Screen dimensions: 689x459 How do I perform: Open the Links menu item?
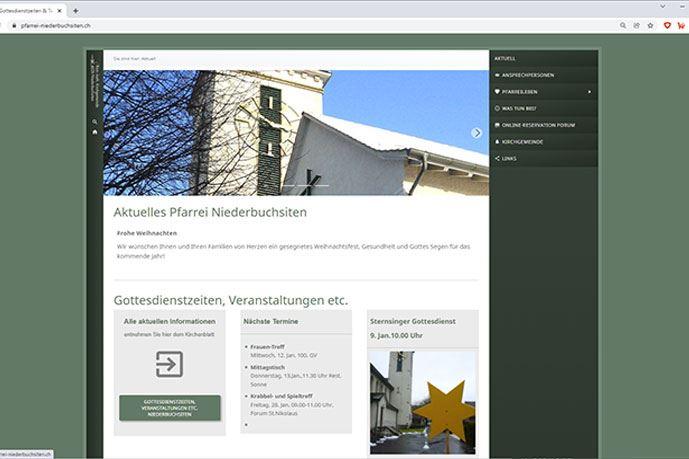(509, 158)
